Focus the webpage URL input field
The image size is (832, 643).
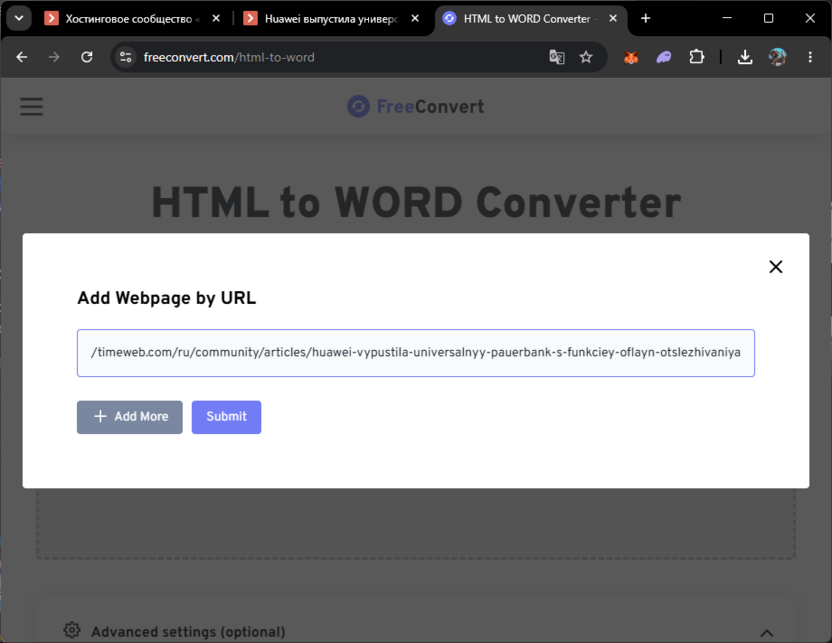click(x=415, y=353)
